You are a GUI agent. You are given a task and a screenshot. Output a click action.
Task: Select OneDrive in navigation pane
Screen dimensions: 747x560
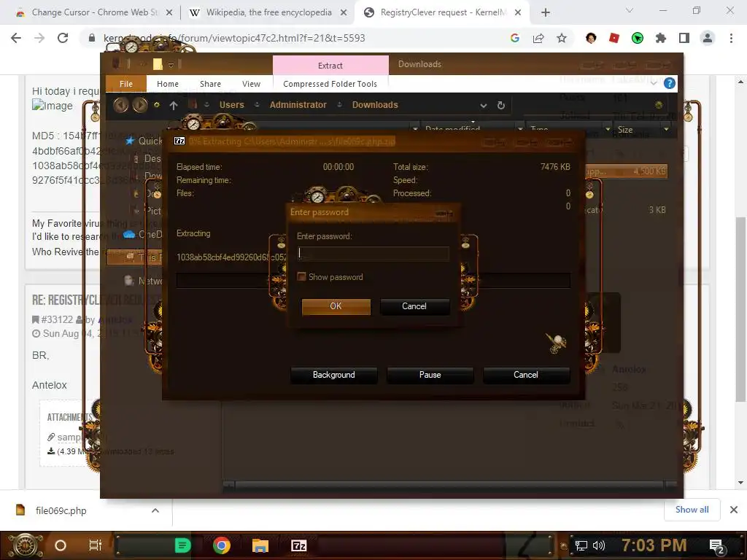tap(143, 234)
